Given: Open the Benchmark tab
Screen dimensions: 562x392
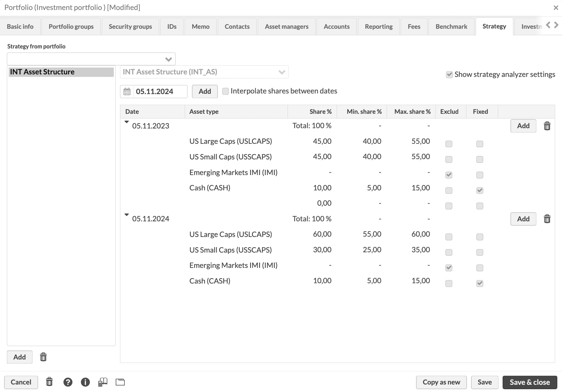Looking at the screenshot, I should (x=452, y=27).
